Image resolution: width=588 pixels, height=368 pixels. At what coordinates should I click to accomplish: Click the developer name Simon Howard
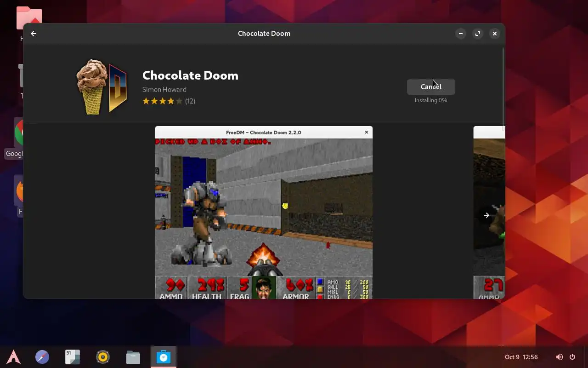pyautogui.click(x=164, y=90)
